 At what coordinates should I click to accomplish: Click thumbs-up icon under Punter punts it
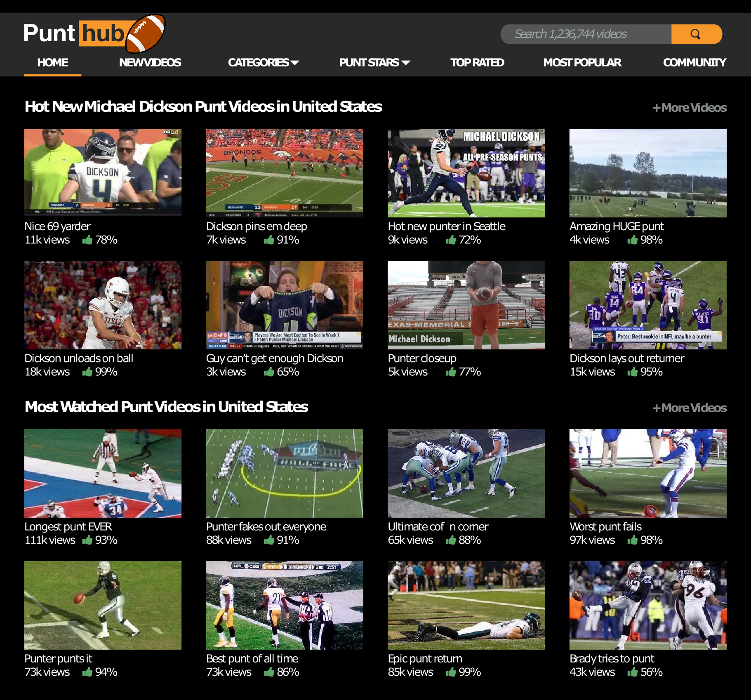pos(87,672)
